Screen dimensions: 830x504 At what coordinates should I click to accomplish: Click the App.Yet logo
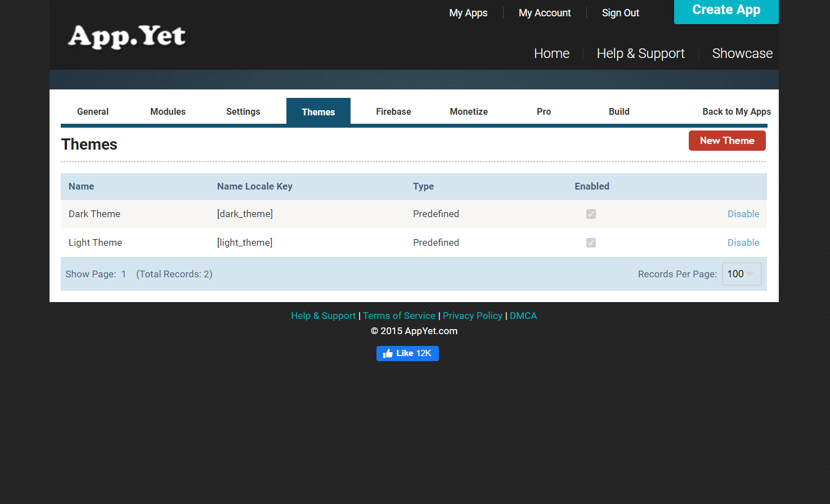pos(127,37)
